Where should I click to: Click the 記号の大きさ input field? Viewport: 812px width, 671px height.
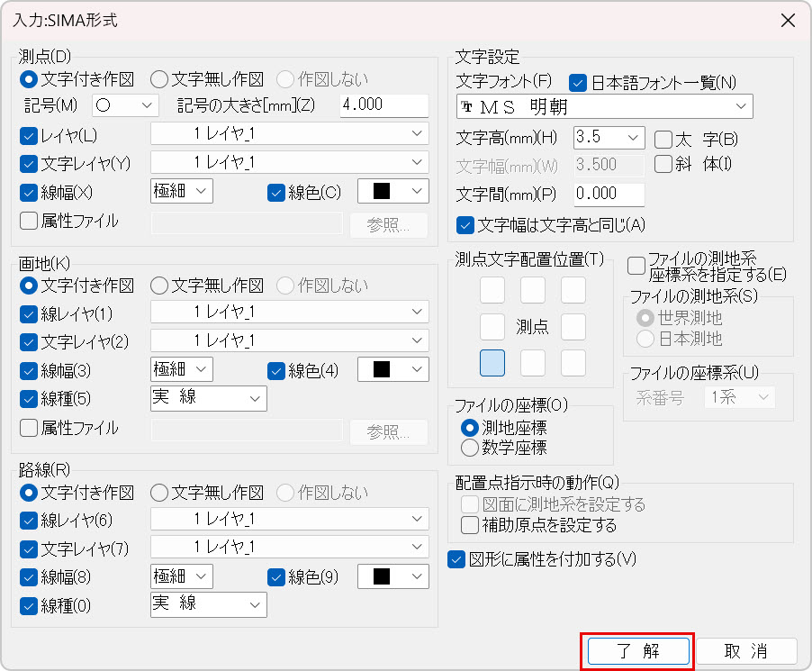[x=384, y=105]
